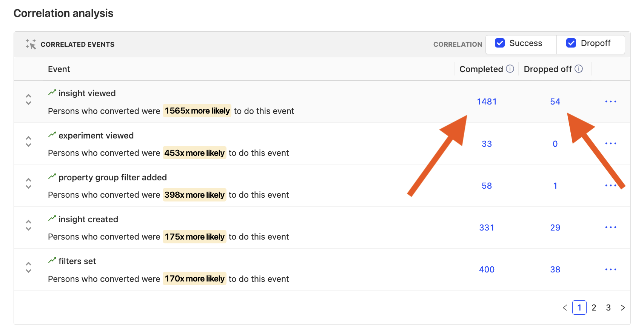Click previous page arrow in pagination
The height and width of the screenshot is (326, 644).
point(565,308)
